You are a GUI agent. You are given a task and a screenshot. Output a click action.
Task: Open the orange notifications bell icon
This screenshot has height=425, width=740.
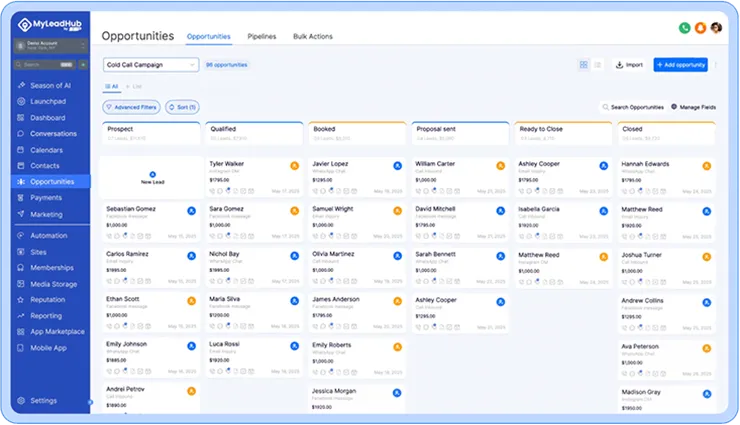(700, 28)
